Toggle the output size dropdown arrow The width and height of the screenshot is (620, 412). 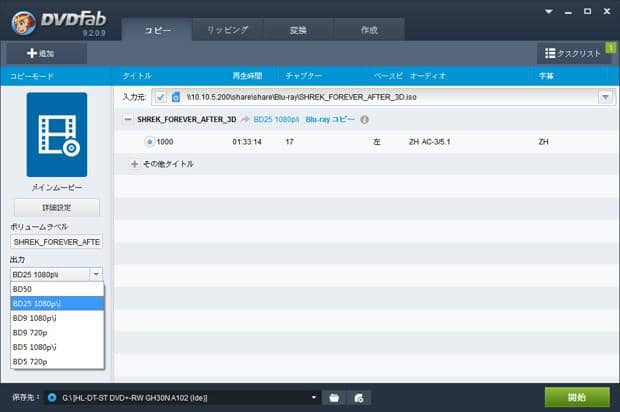[96, 274]
